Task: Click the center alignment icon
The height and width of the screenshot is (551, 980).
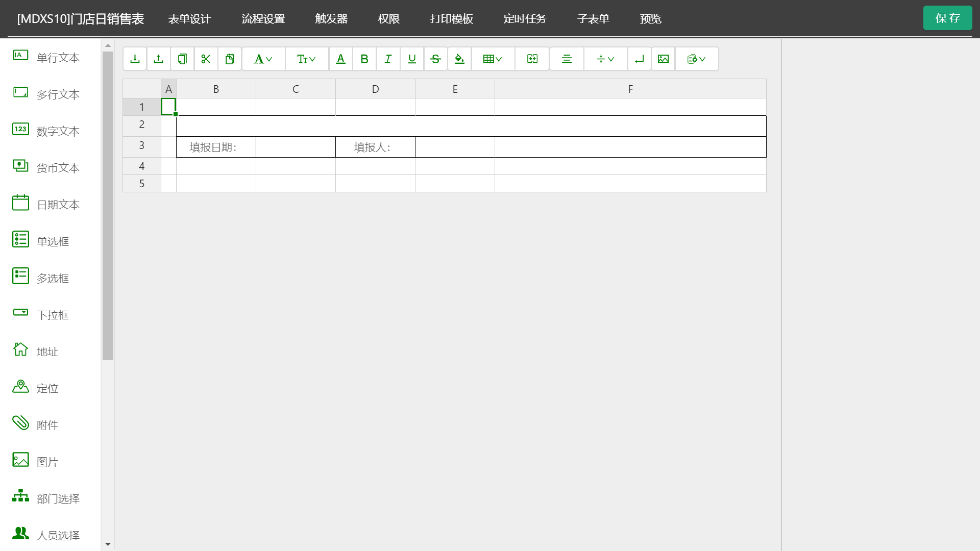Action: pos(567,59)
